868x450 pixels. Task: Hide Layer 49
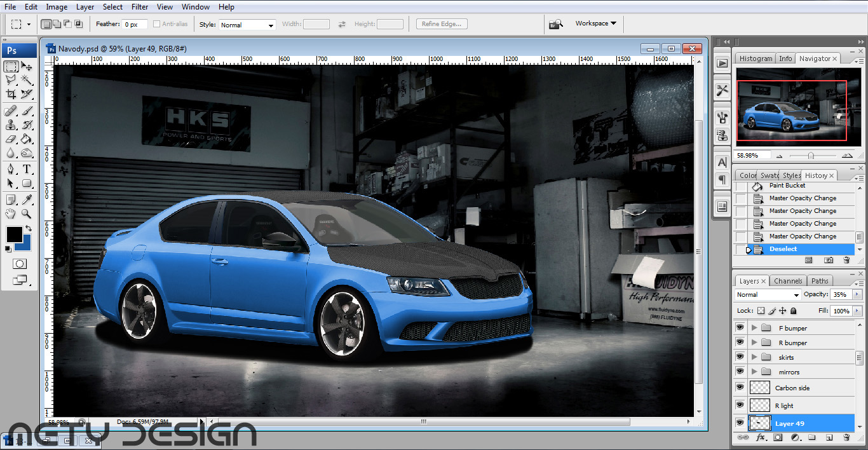[x=740, y=423]
